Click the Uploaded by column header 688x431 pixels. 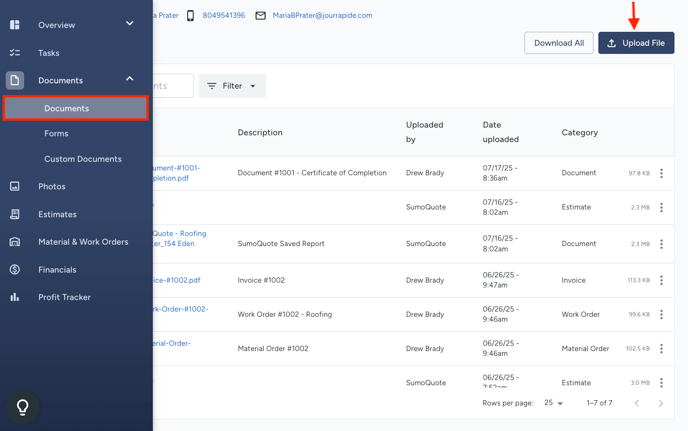424,132
